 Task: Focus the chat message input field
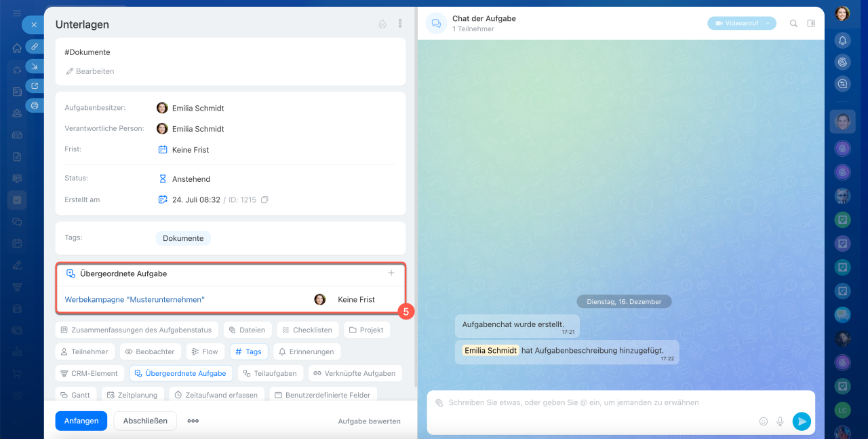tap(573, 402)
